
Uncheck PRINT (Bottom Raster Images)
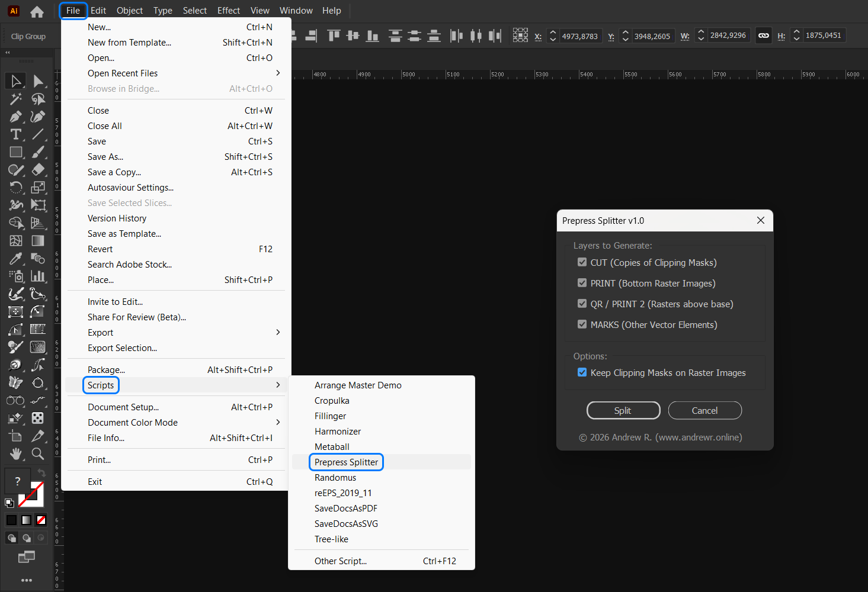582,283
